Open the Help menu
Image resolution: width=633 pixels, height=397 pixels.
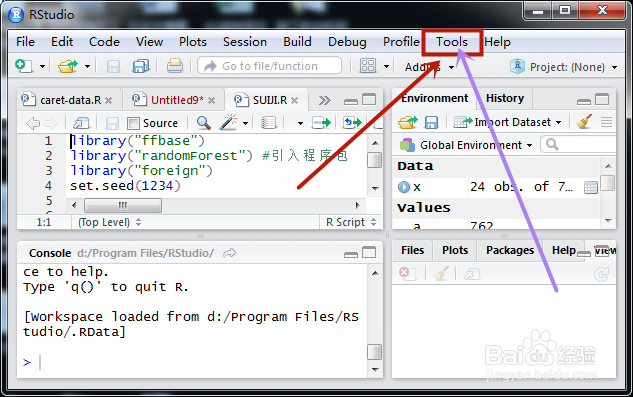tap(497, 42)
